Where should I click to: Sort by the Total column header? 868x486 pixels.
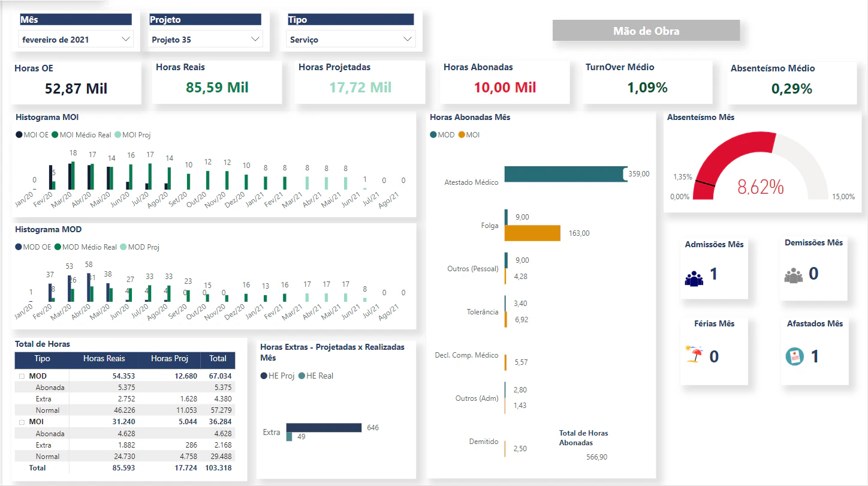pos(218,359)
